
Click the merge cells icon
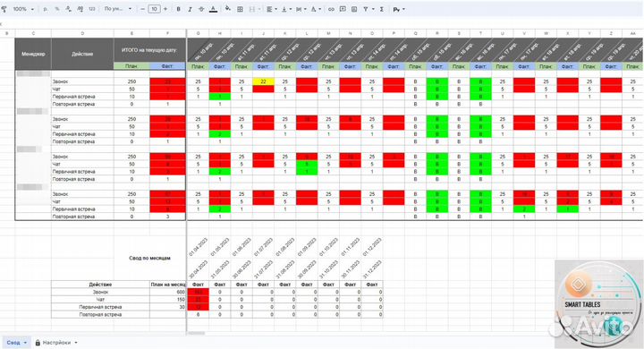(252, 9)
